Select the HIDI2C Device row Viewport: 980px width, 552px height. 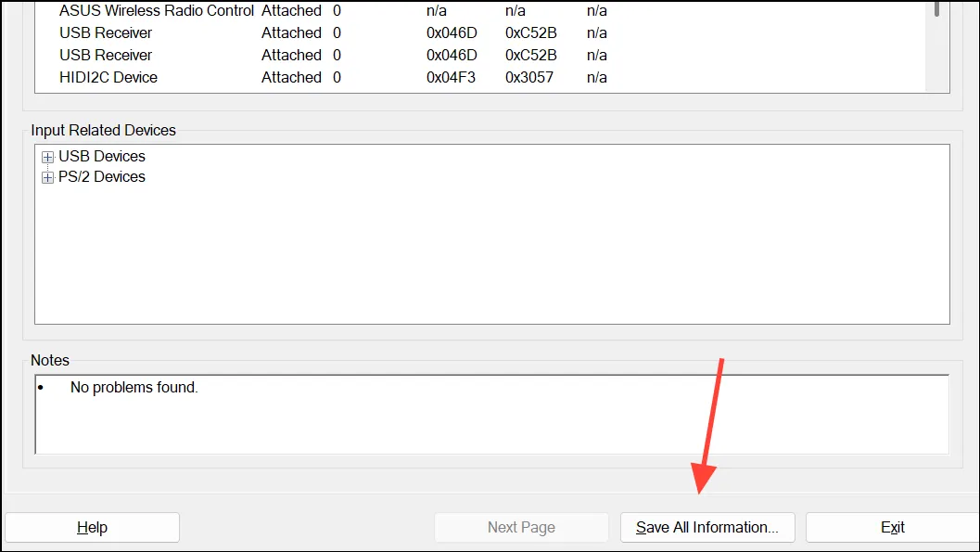[479, 78]
